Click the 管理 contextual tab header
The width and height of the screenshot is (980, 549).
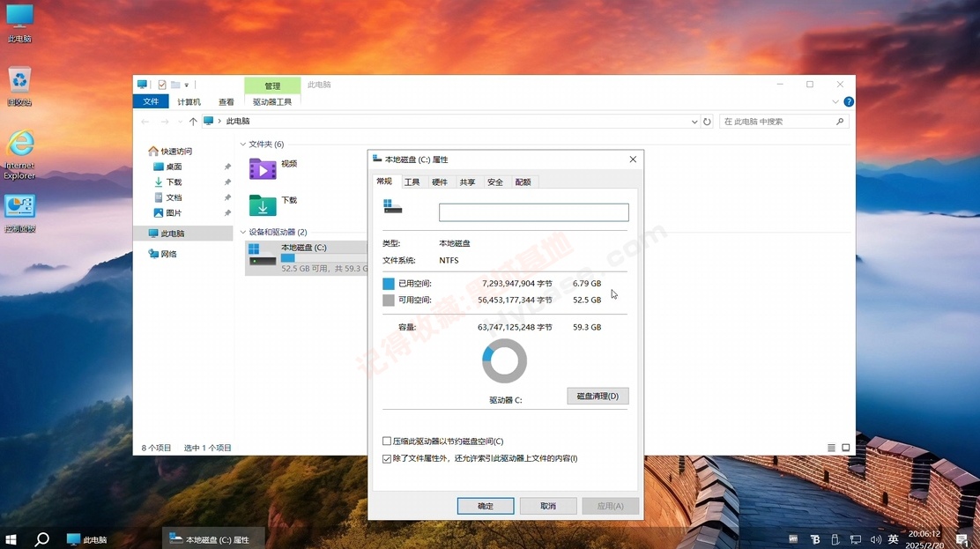click(x=271, y=85)
